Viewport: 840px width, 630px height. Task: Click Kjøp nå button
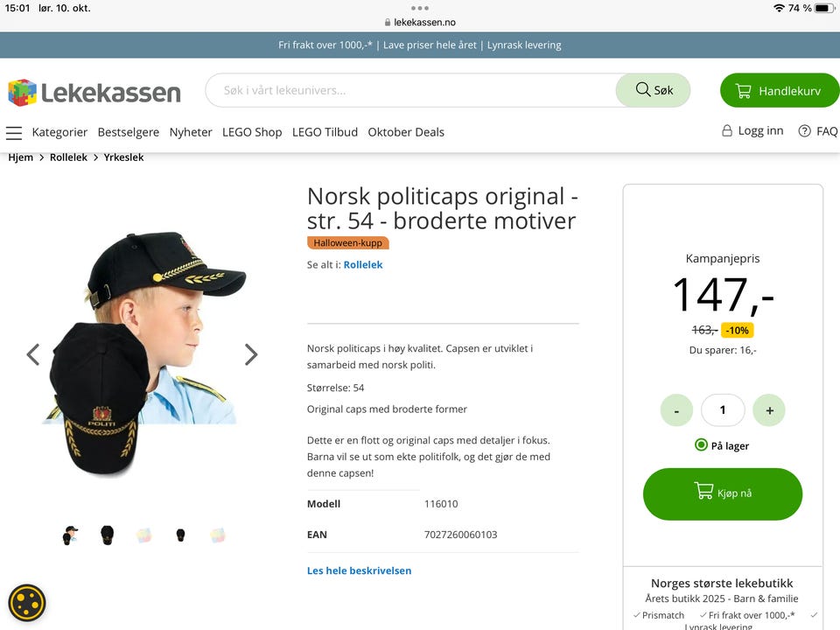pos(723,493)
